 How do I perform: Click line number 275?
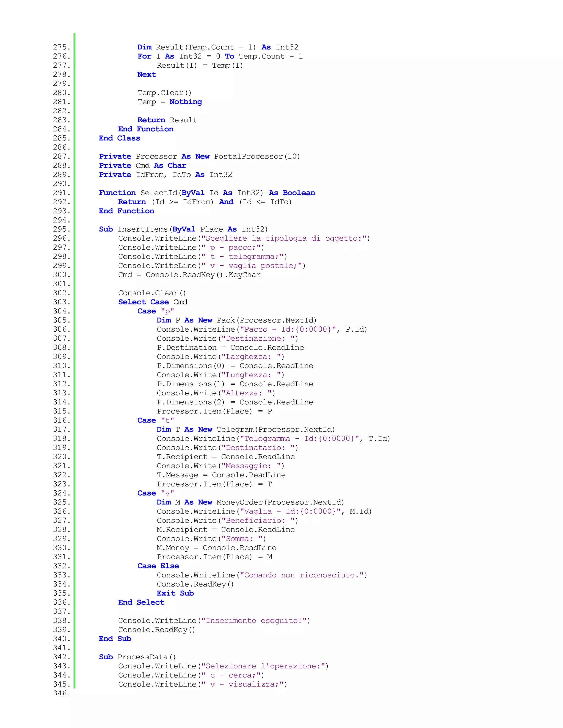click(61, 47)
